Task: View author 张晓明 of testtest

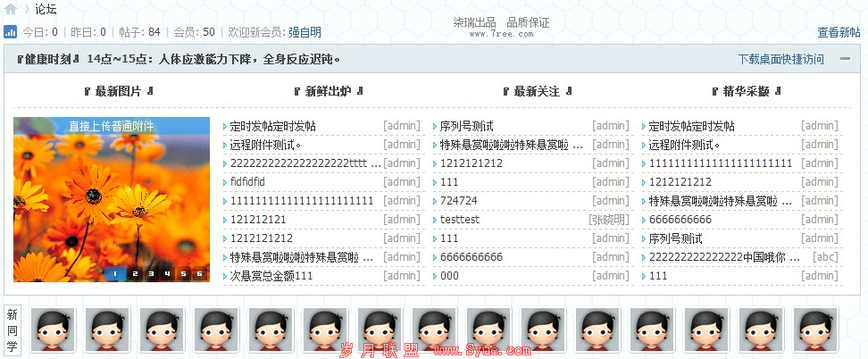Action: [609, 220]
